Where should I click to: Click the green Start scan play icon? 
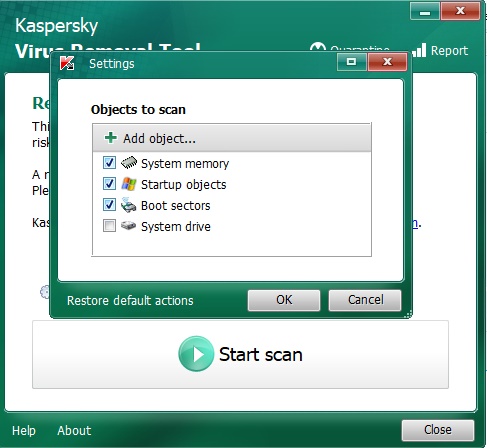click(x=196, y=354)
